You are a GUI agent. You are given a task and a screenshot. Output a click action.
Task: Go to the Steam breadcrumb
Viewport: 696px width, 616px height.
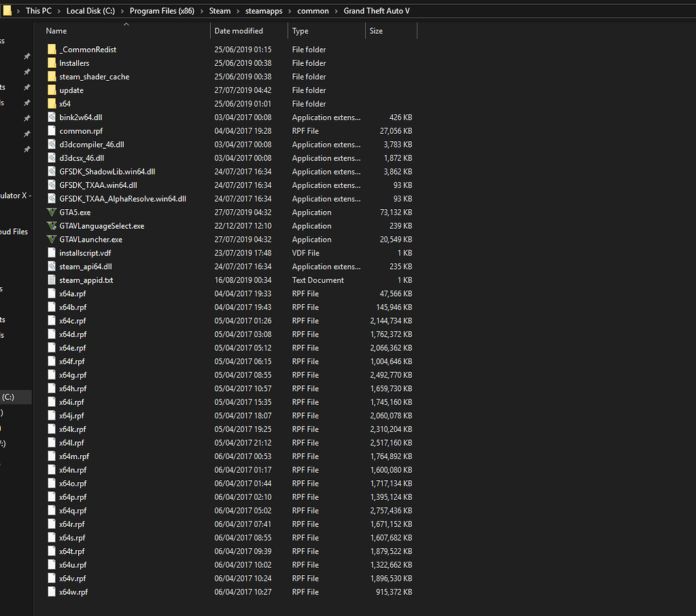[x=220, y=11]
